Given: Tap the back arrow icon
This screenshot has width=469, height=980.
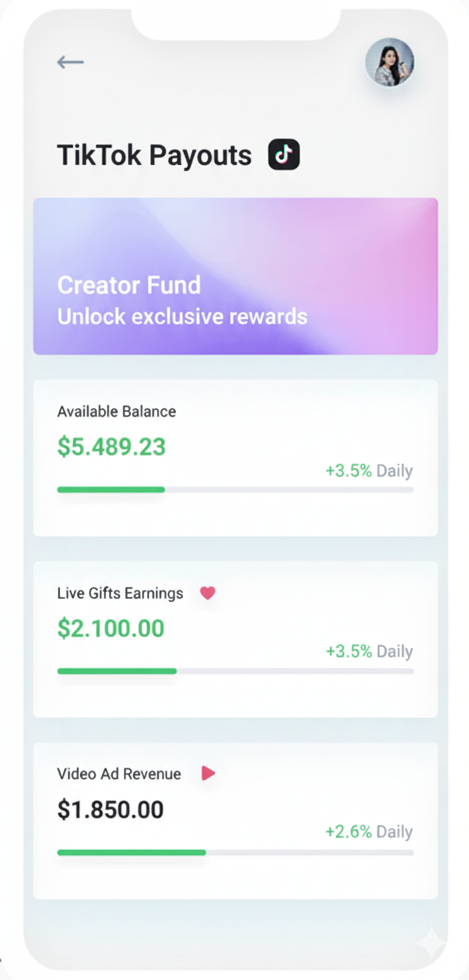Looking at the screenshot, I should point(70,63).
